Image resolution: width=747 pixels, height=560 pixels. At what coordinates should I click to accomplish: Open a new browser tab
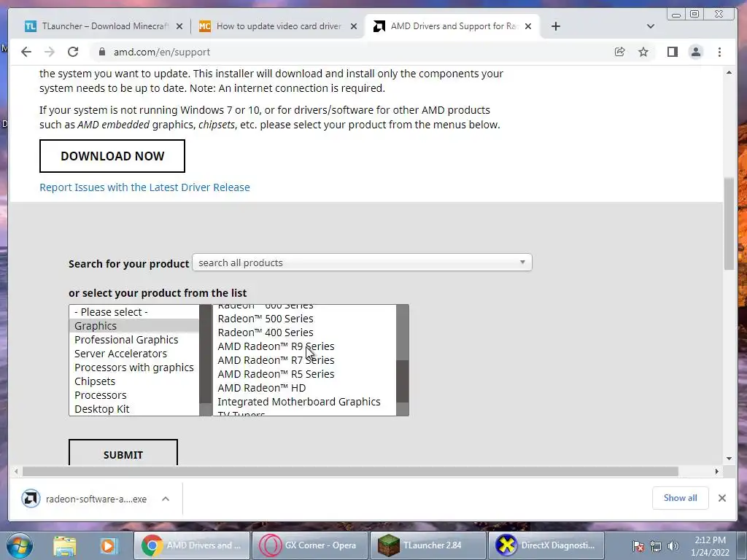(x=555, y=26)
